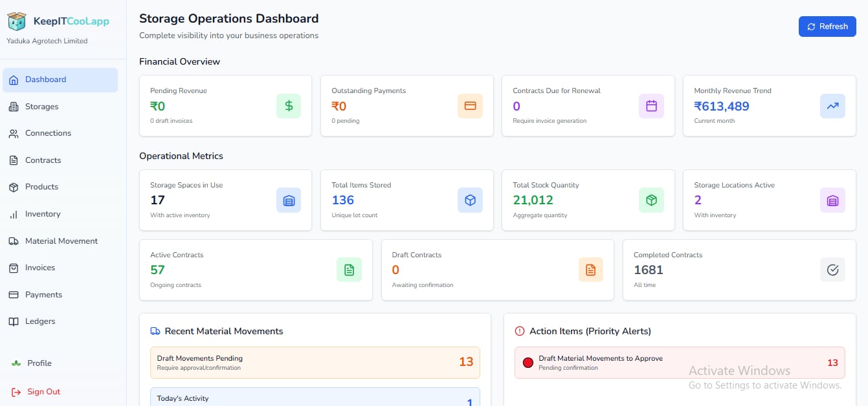Viewport: 868px width, 406px height.
Task: Click the calendar icon on Contracts Due for Renewal
Action: tap(651, 106)
